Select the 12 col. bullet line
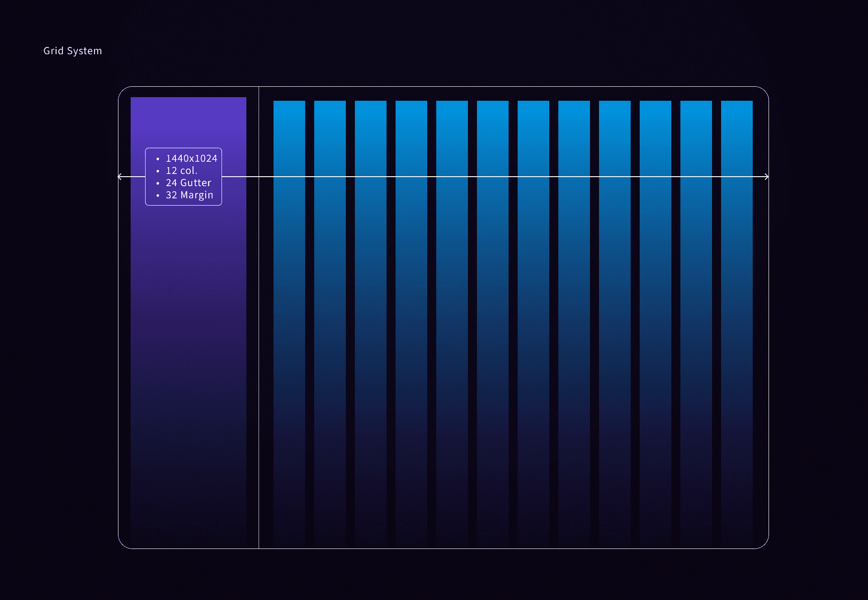 (181, 171)
